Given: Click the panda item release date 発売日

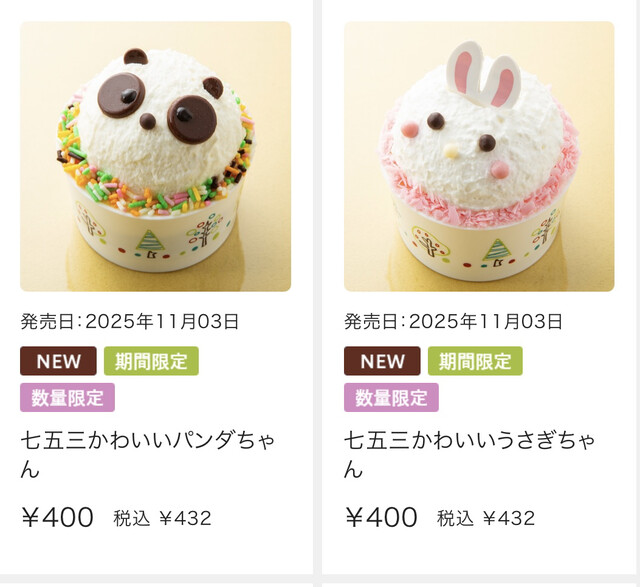Looking at the screenshot, I should click(x=129, y=322).
